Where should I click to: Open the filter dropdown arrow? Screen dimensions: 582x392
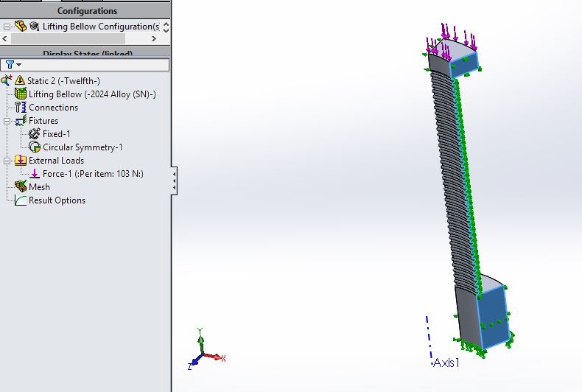[18, 65]
